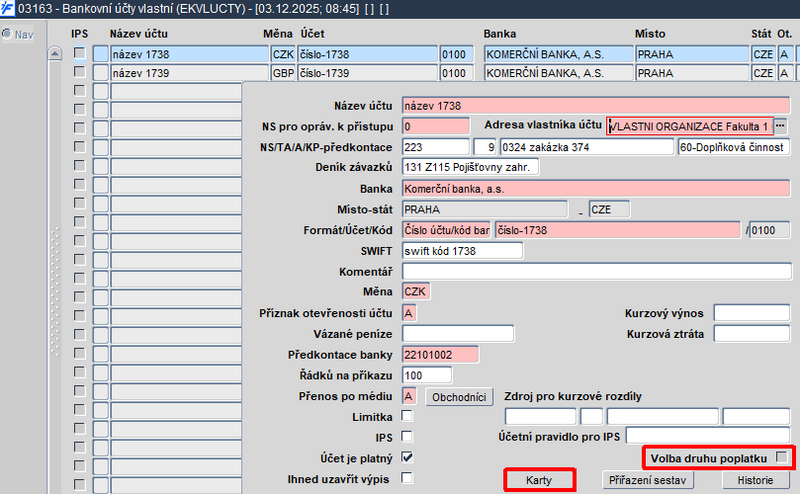
Task: Click the Obchodníci button
Action: coord(459,397)
